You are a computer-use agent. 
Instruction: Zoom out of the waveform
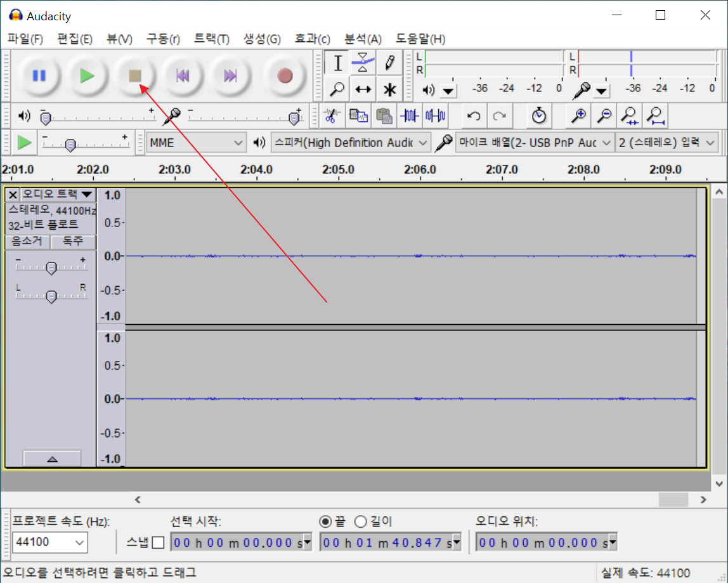(604, 115)
